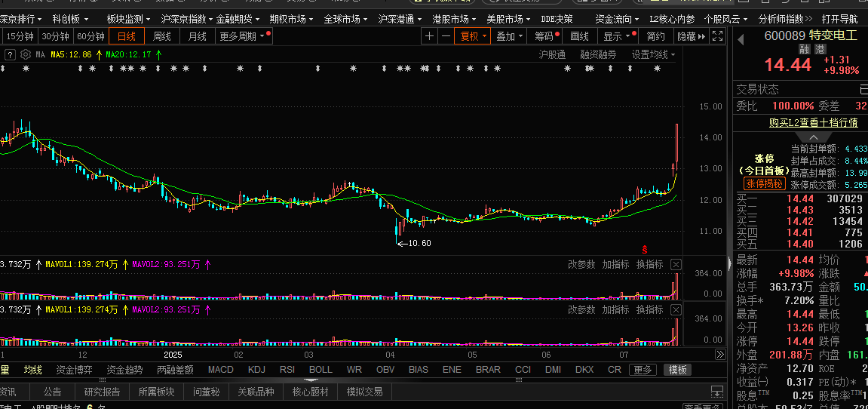The height and width of the screenshot is (409, 868).
Task: Open the 研究报告 tab
Action: coord(102,392)
